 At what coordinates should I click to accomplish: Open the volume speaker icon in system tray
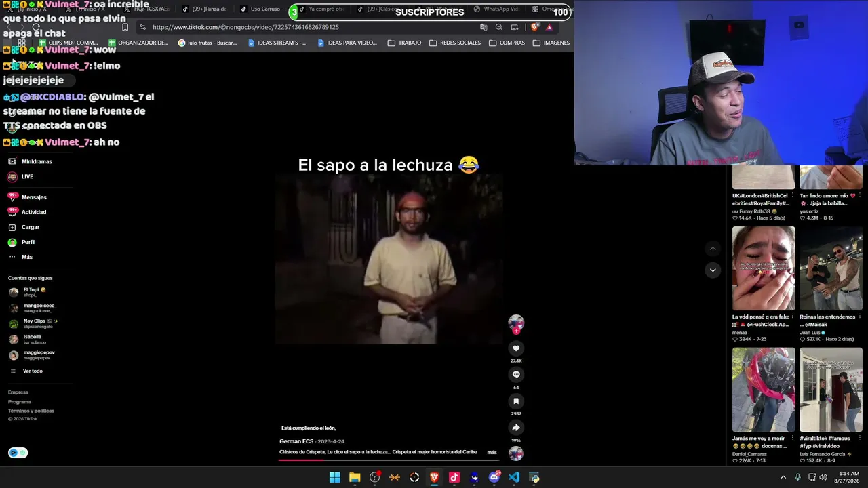pyautogui.click(x=823, y=477)
